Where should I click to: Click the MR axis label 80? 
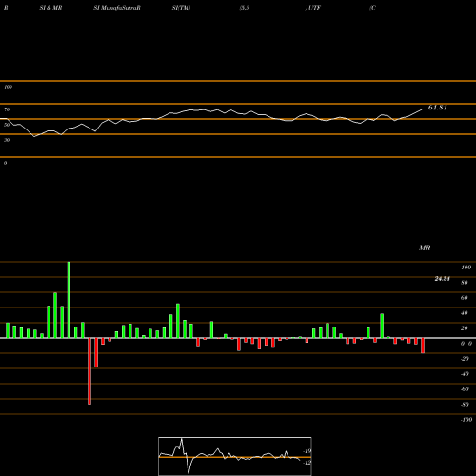point(465,283)
